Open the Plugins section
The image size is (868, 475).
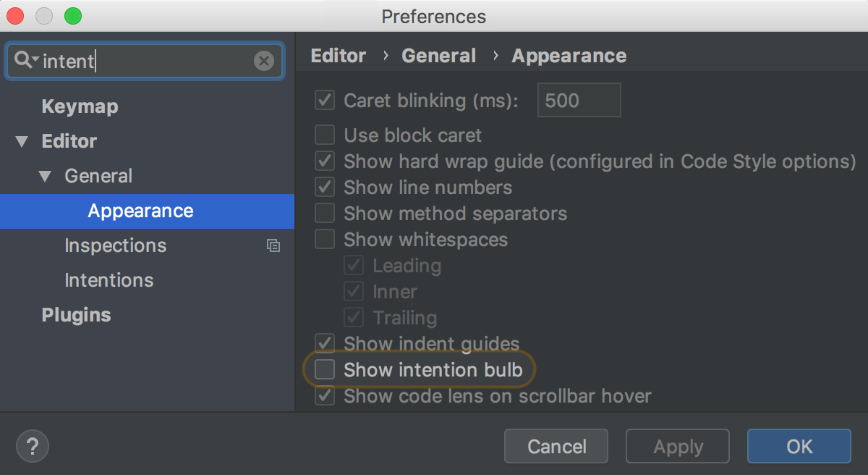click(76, 315)
